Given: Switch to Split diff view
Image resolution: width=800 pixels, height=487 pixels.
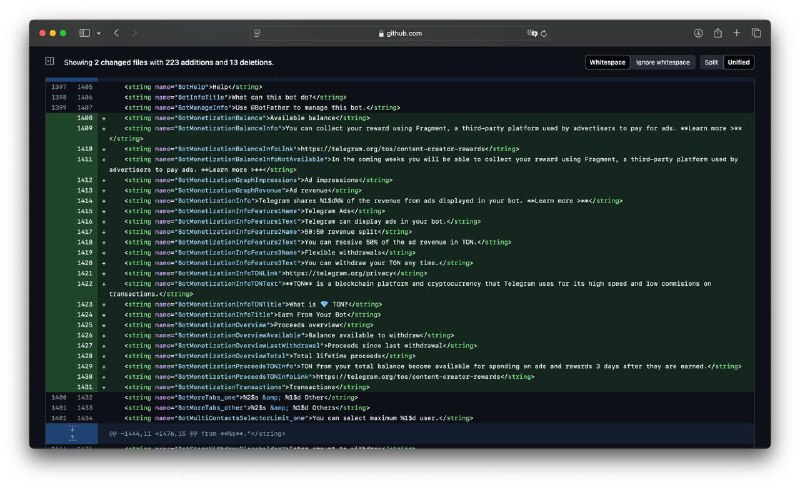Looking at the screenshot, I should click(711, 62).
